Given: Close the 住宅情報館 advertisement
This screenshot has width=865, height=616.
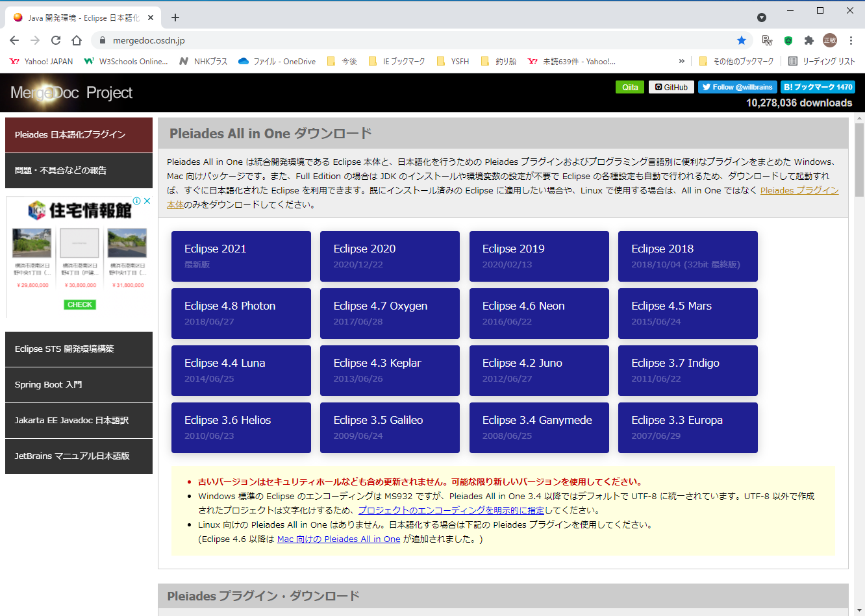Looking at the screenshot, I should coord(147,201).
